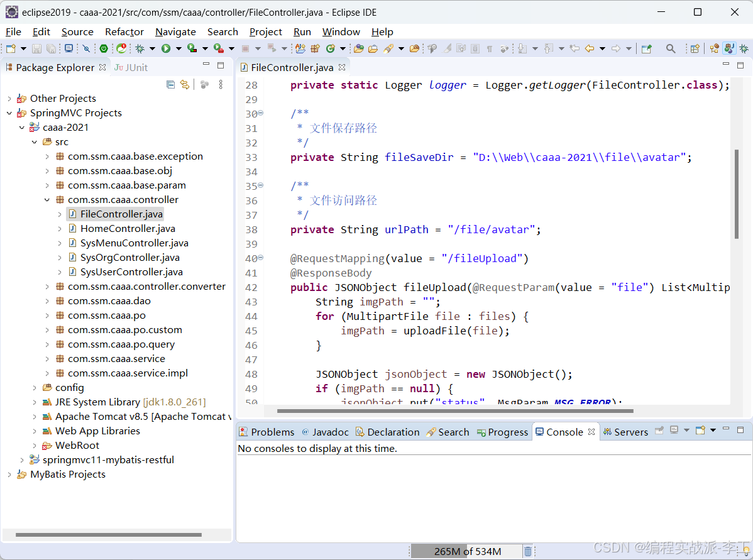Toggle fold at line 30 comment
This screenshot has height=560, width=753.
pyautogui.click(x=261, y=113)
